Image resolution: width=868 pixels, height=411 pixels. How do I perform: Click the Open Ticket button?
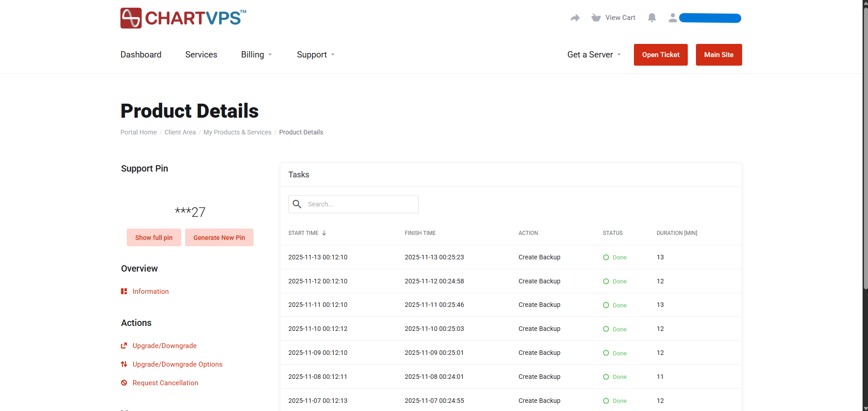(660, 55)
